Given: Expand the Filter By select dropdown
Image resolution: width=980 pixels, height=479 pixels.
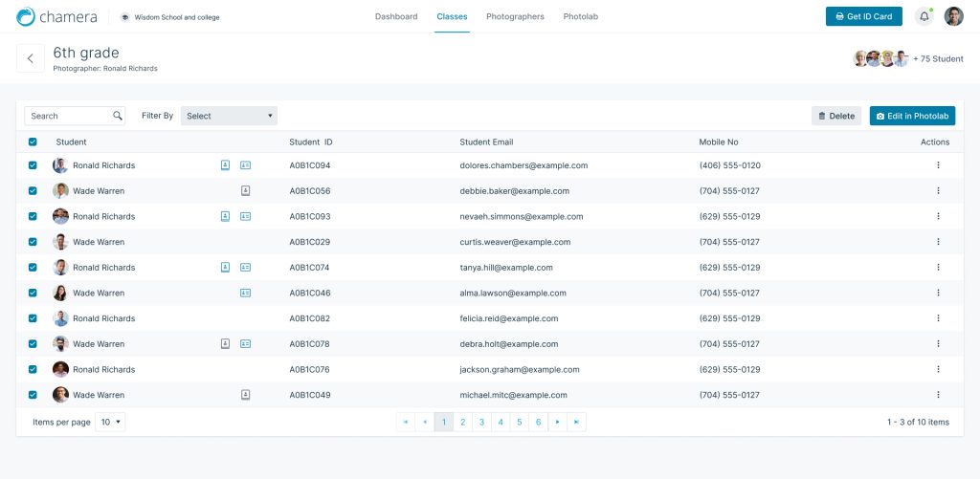Looking at the screenshot, I should 229,116.
